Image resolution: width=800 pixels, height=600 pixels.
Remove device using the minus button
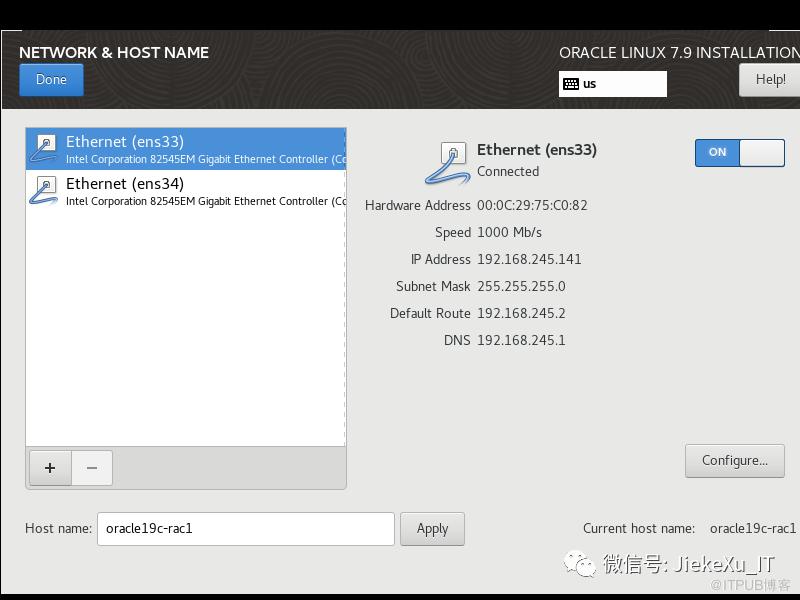pyautogui.click(x=92, y=468)
